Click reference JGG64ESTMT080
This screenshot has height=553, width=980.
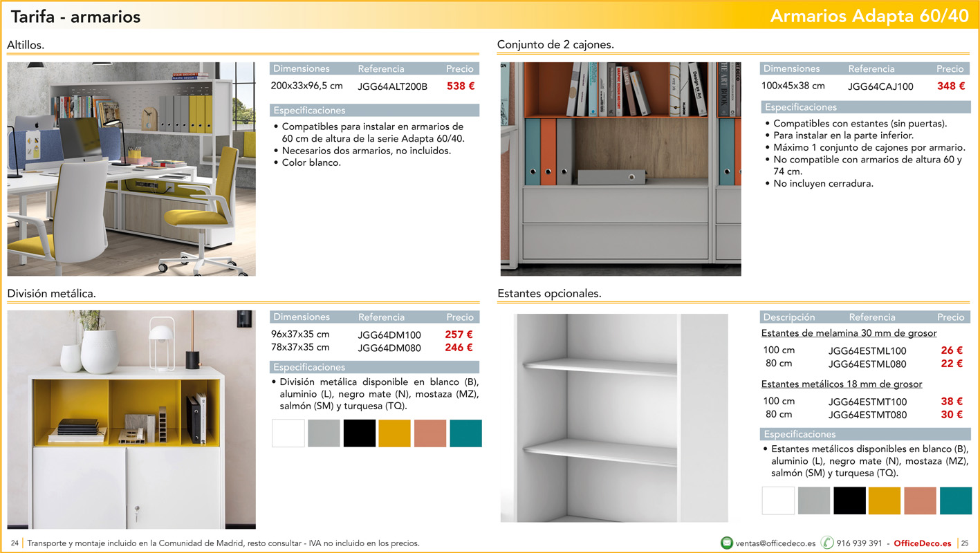[867, 415]
